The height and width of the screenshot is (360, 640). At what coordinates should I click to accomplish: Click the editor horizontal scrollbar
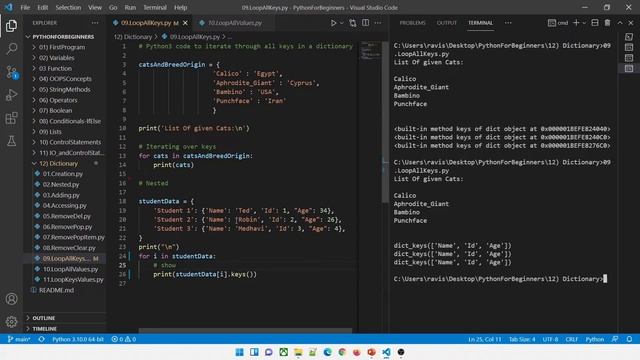(x=245, y=331)
